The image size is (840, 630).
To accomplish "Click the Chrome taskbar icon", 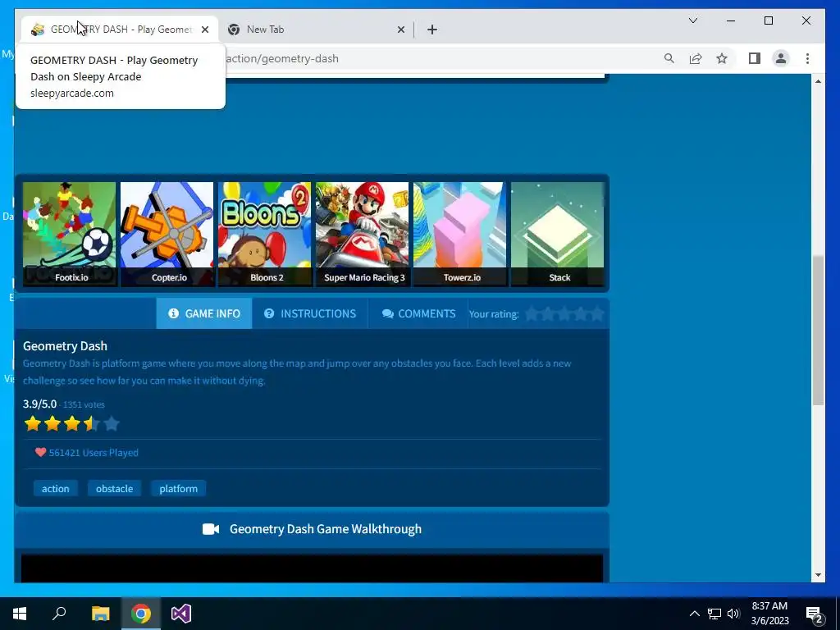I will 141,614.
